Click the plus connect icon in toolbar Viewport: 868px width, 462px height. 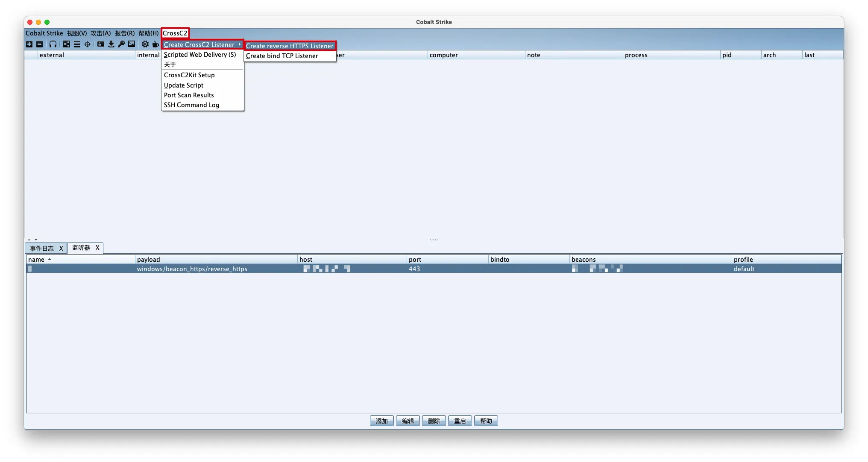29,44
